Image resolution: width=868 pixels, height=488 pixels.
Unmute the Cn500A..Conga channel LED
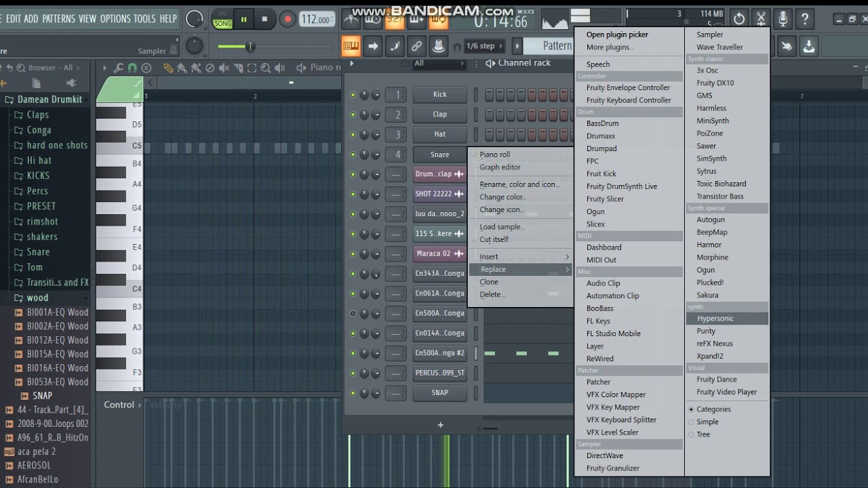click(353, 314)
